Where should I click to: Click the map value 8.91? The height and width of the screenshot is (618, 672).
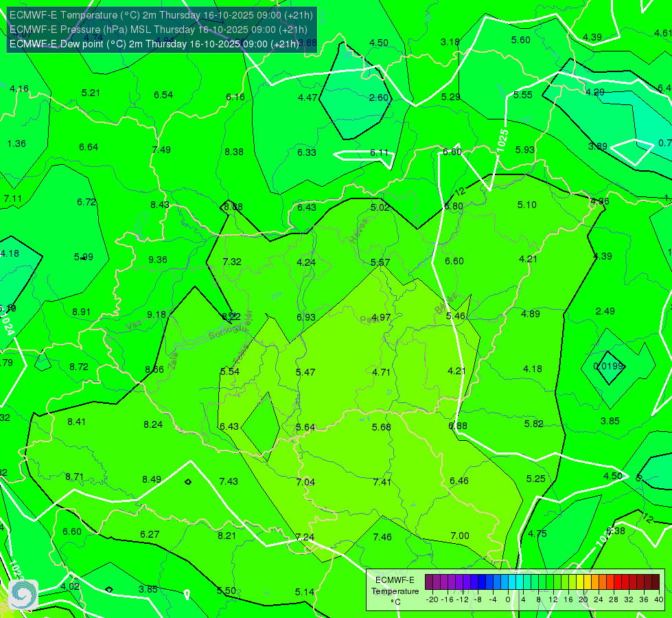82,312
